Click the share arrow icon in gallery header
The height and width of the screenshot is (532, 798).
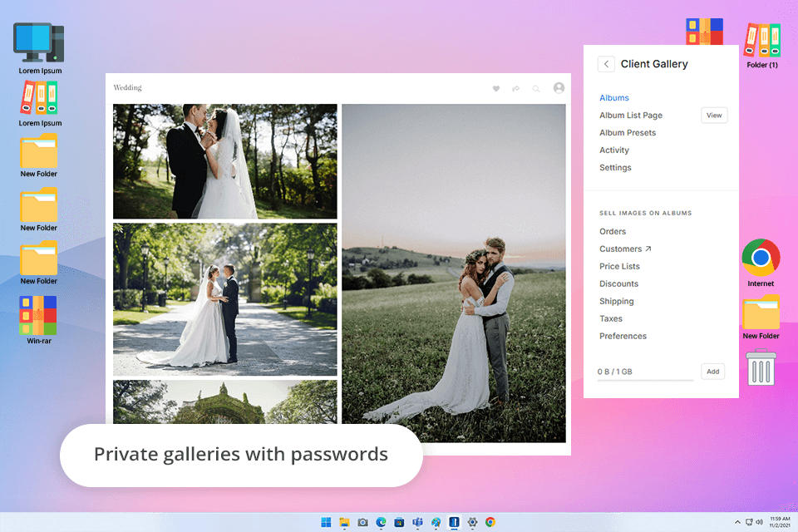[x=515, y=89]
